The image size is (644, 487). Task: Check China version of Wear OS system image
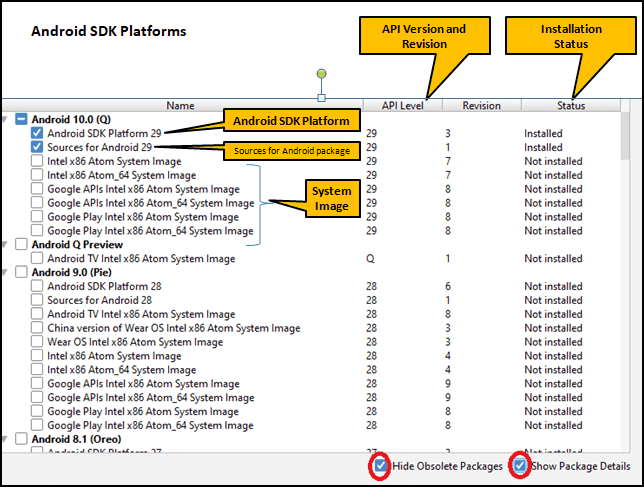[x=37, y=328]
